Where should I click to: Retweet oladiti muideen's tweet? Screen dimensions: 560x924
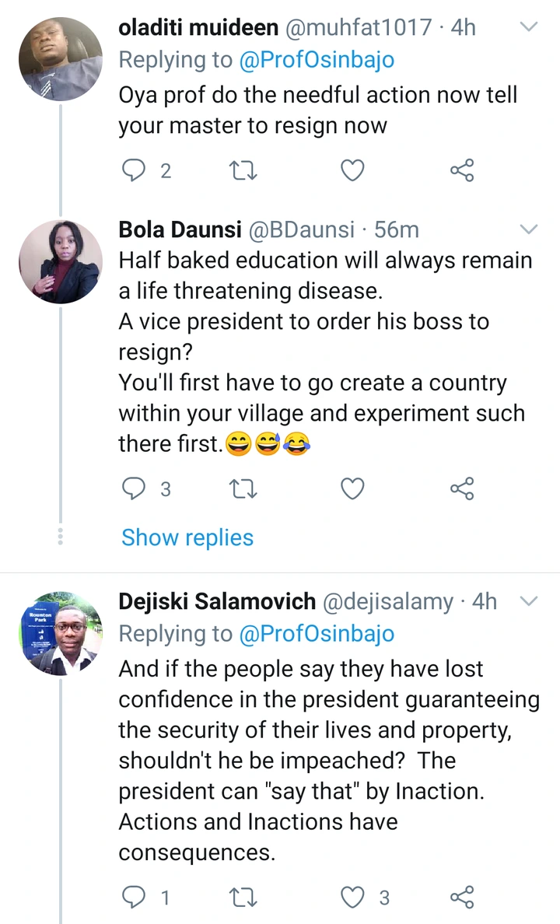coord(244,170)
